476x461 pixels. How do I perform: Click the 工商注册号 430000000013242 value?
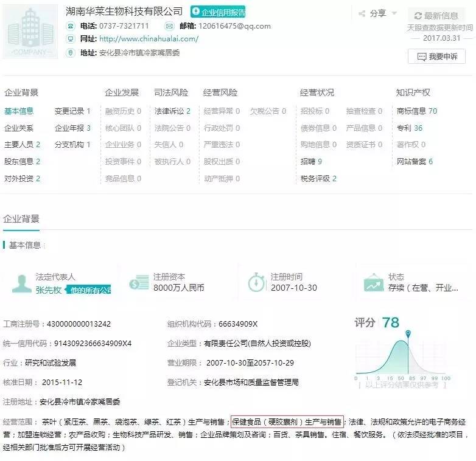tap(79, 324)
